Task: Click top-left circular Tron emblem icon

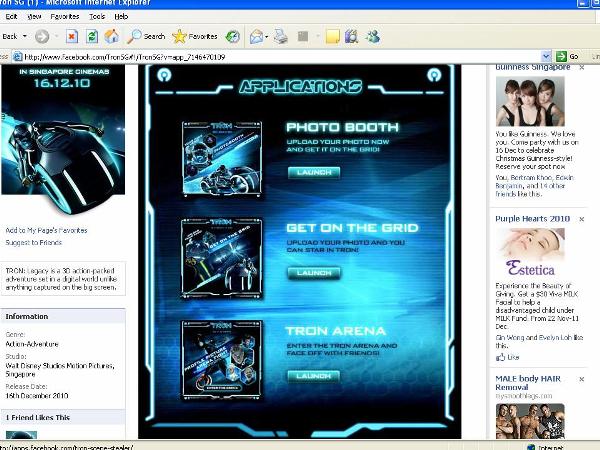Action: click(x=164, y=75)
